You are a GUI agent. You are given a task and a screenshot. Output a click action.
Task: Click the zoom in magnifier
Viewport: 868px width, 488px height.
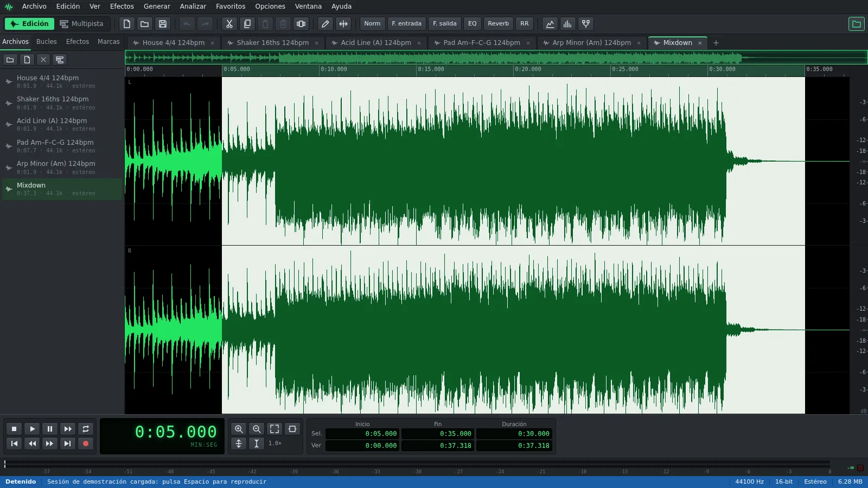[239, 429]
